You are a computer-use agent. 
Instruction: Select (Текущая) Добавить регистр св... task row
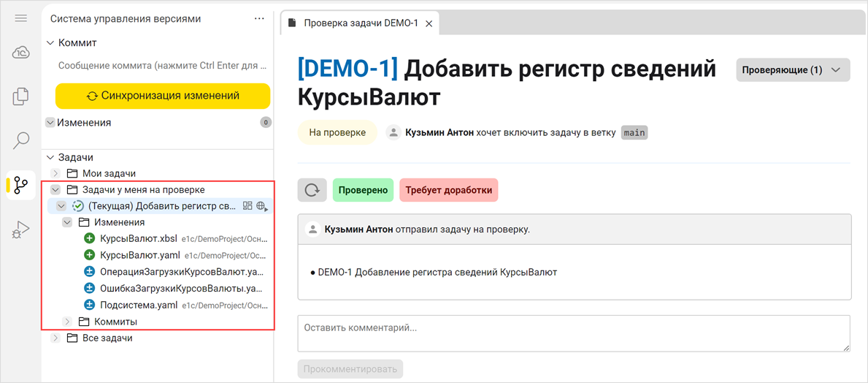click(159, 206)
